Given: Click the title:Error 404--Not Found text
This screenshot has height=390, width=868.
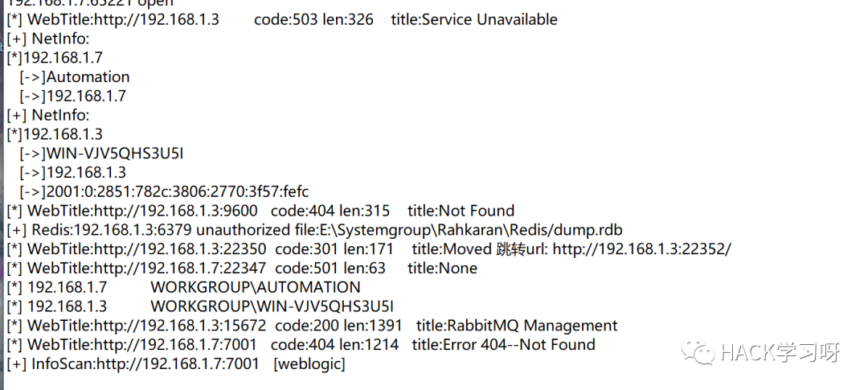Looking at the screenshot, I should pos(504,345).
